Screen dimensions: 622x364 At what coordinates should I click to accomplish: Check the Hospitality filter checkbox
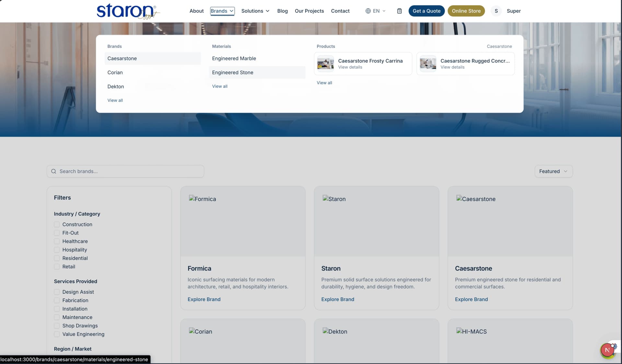click(x=57, y=250)
